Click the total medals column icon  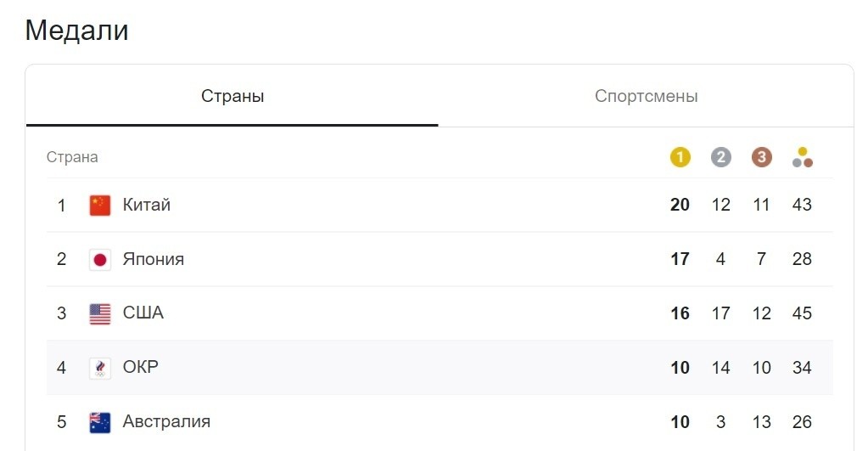[802, 157]
